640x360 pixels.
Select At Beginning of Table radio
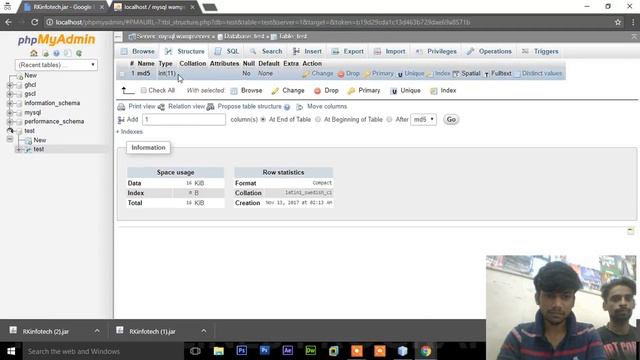(x=318, y=120)
